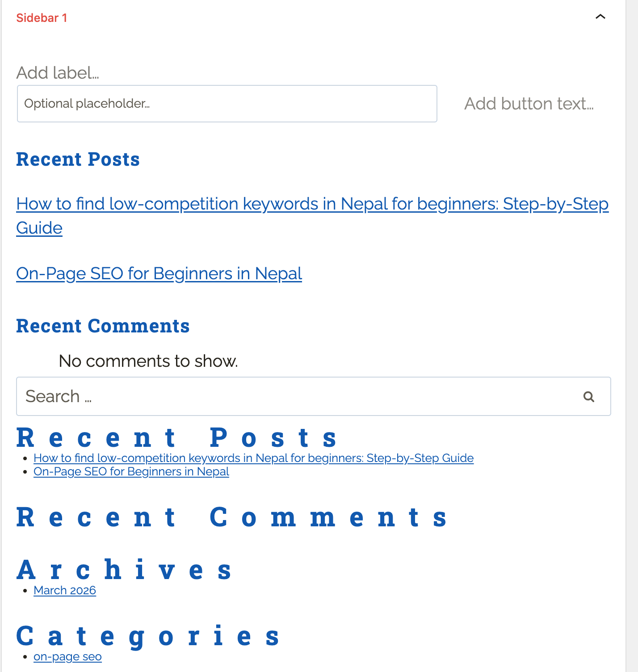The image size is (638, 672).
Task: Open the March 2026 archive
Action: pos(64,590)
